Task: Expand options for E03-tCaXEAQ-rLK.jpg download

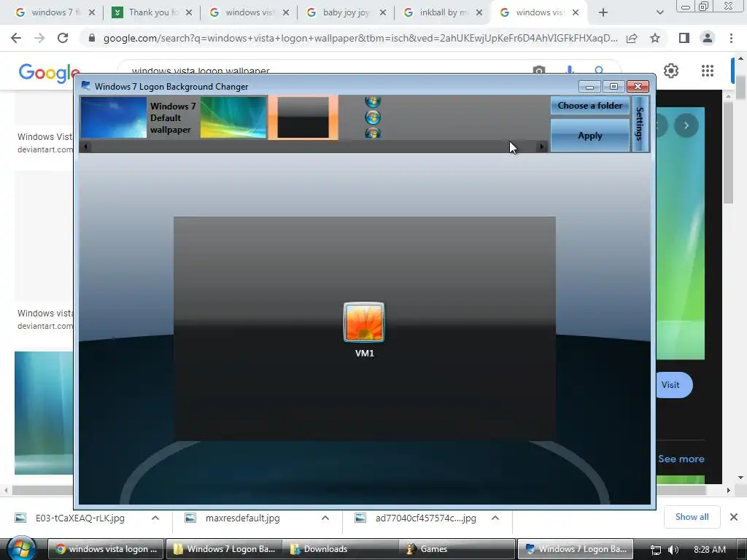Action: [155, 518]
